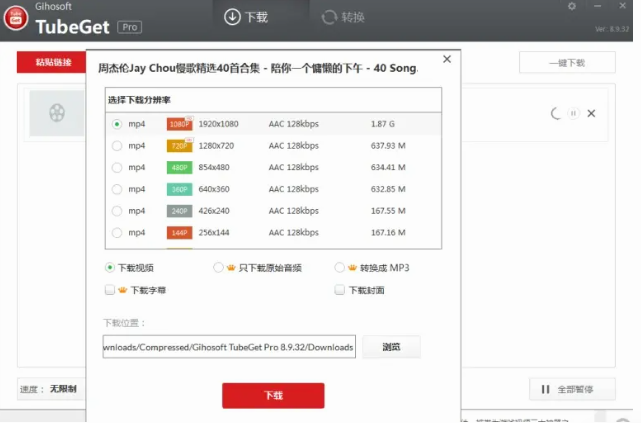Click the green 480P quality badge
641x423 pixels.
click(x=179, y=168)
